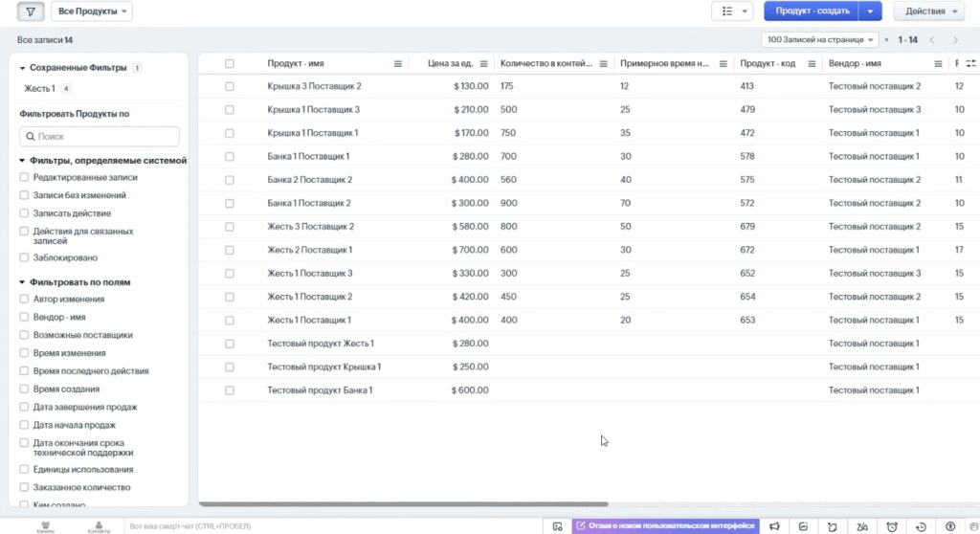Open the 'Продукт - код' column menu icon
Screen dimensions: 980x534
809,64
